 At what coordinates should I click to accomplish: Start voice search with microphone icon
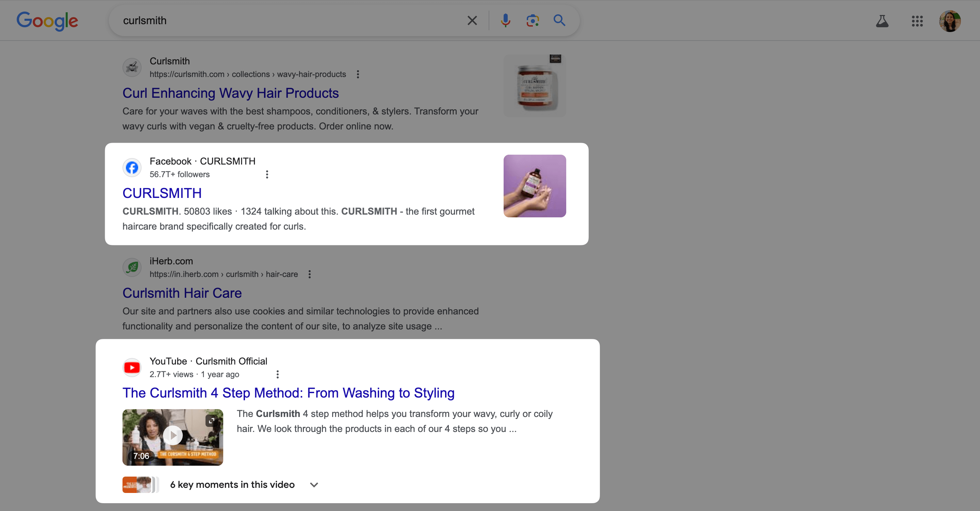pos(505,20)
